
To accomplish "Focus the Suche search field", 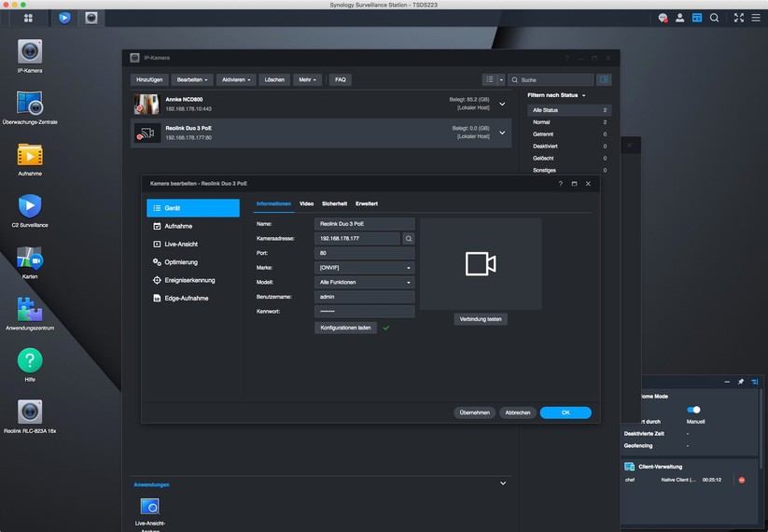I will [x=551, y=79].
